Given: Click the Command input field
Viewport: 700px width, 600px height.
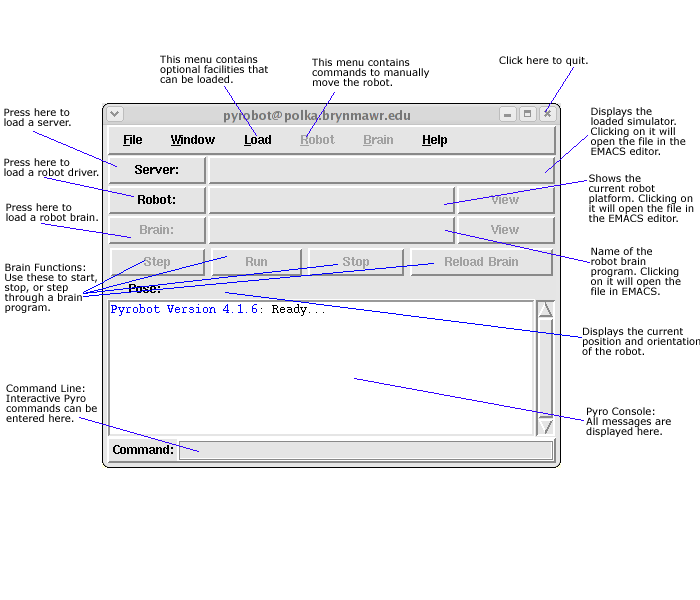Looking at the screenshot, I should [366, 451].
